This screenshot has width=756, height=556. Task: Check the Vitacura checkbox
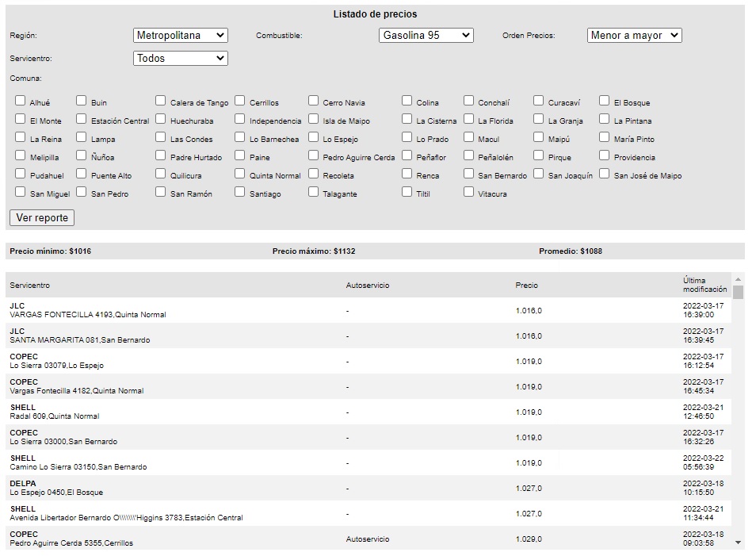pos(469,193)
